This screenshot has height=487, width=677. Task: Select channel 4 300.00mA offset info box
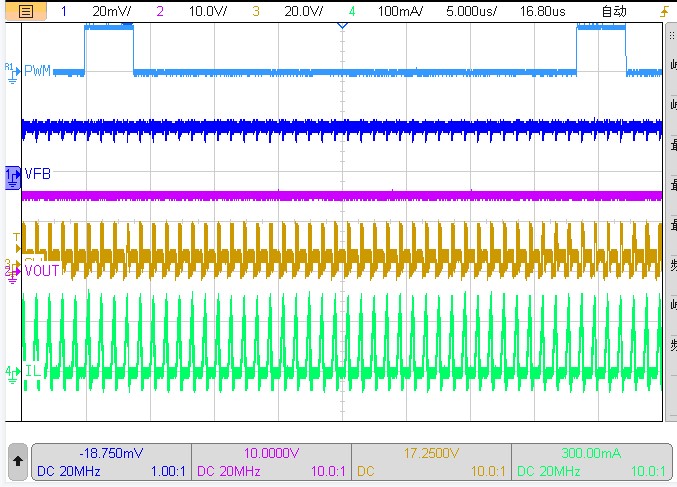591,462
